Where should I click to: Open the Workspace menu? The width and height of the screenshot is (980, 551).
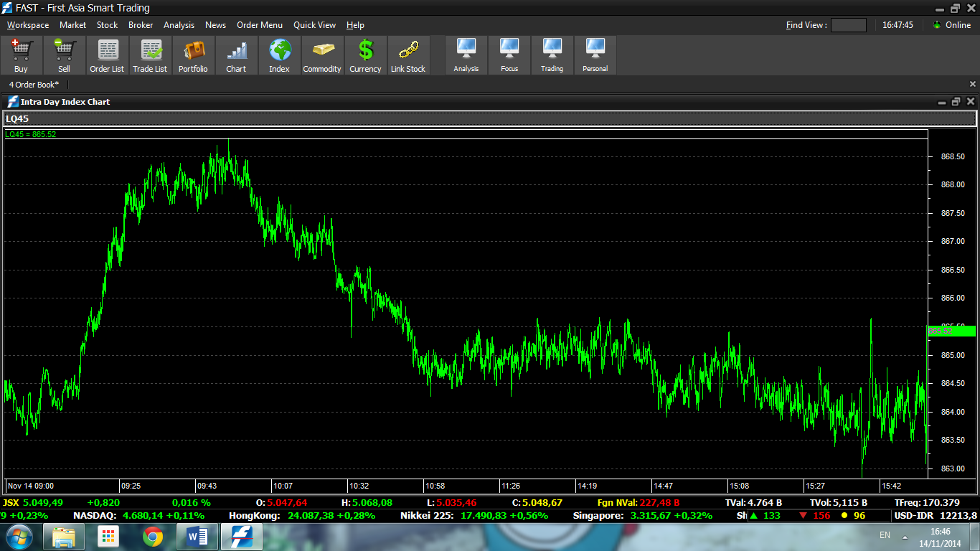(x=28, y=25)
